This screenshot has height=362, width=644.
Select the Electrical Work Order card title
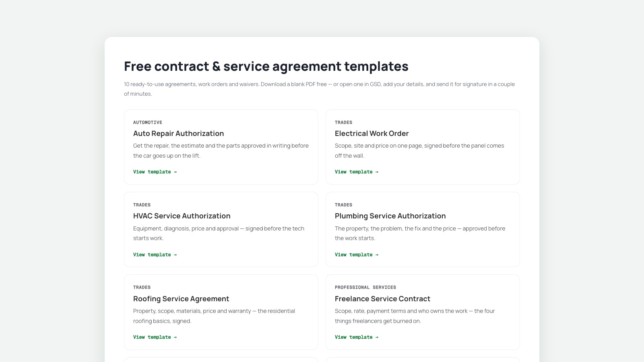(x=372, y=134)
